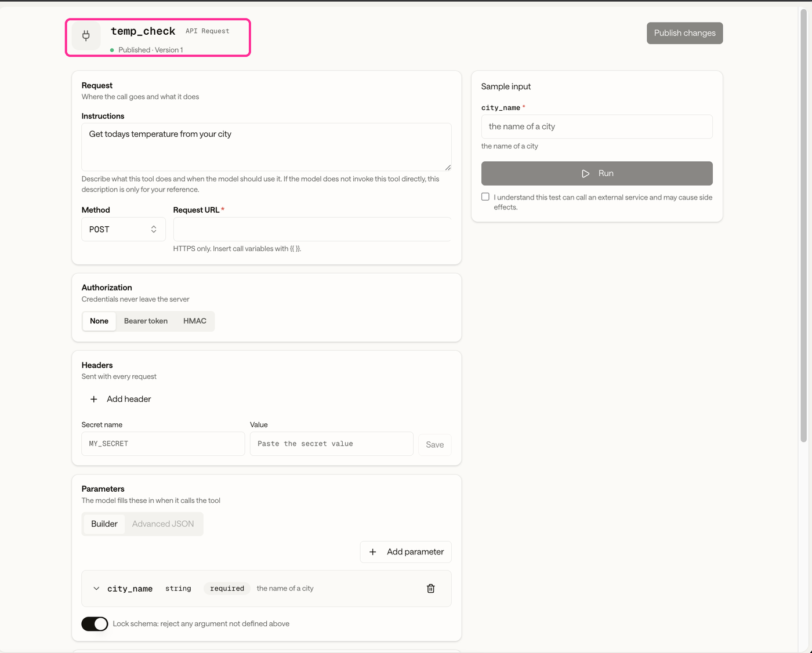Click Publish changes button

(x=685, y=33)
